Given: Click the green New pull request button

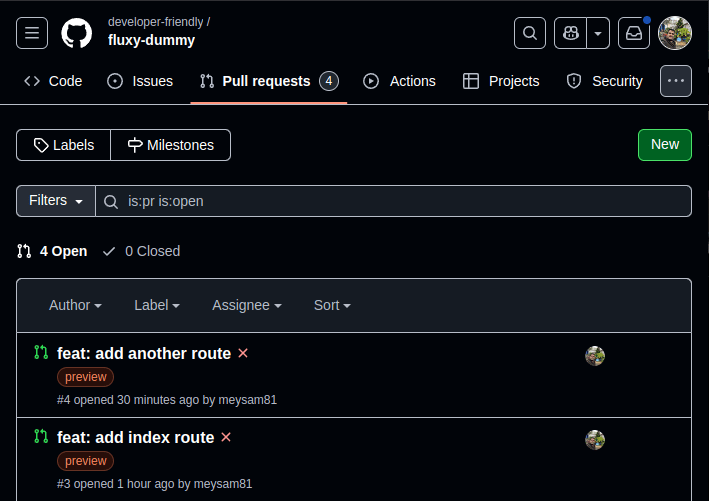Looking at the screenshot, I should pyautogui.click(x=664, y=144).
